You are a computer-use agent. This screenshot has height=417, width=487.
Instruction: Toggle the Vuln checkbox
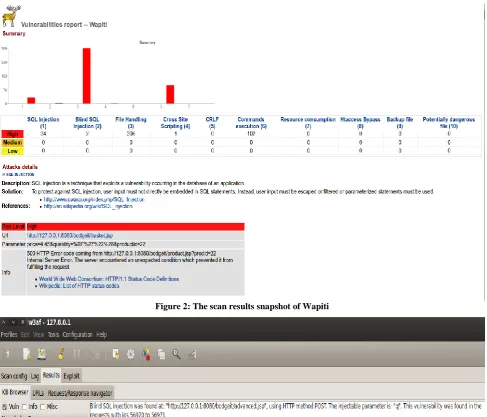pyautogui.click(x=4, y=407)
